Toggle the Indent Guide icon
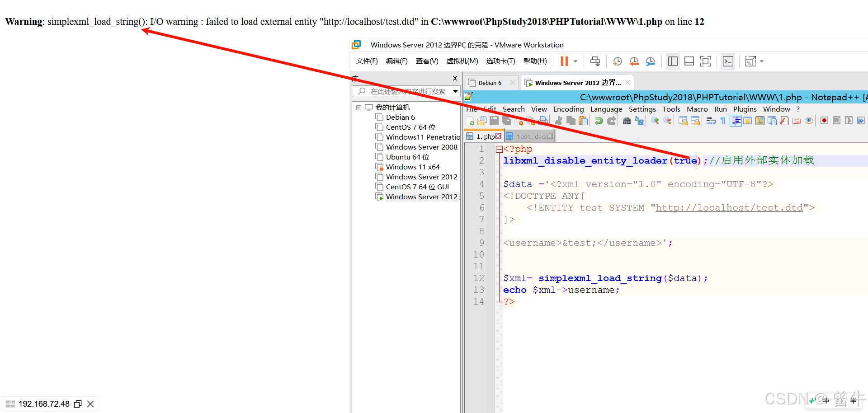Image resolution: width=868 pixels, height=413 pixels. [x=736, y=121]
